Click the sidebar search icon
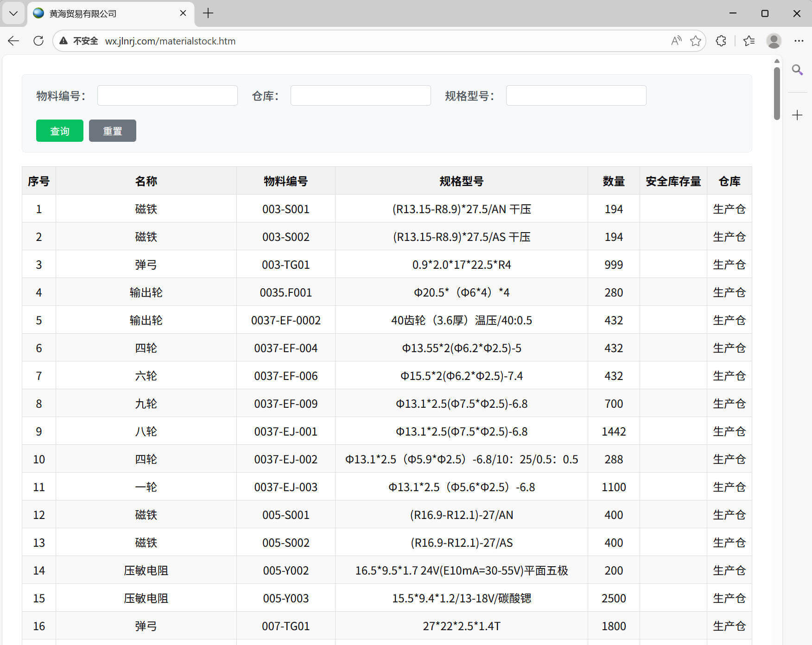This screenshot has height=645, width=812. point(797,70)
